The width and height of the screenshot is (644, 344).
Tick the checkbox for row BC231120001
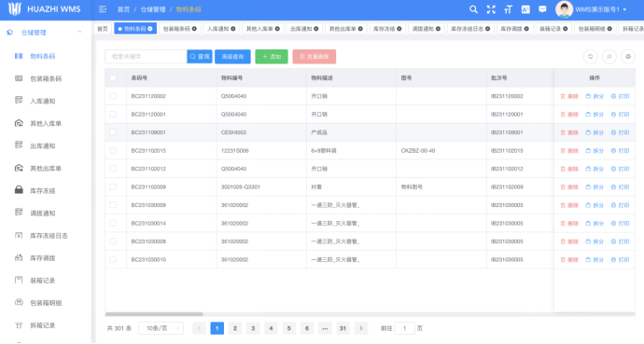point(113,114)
